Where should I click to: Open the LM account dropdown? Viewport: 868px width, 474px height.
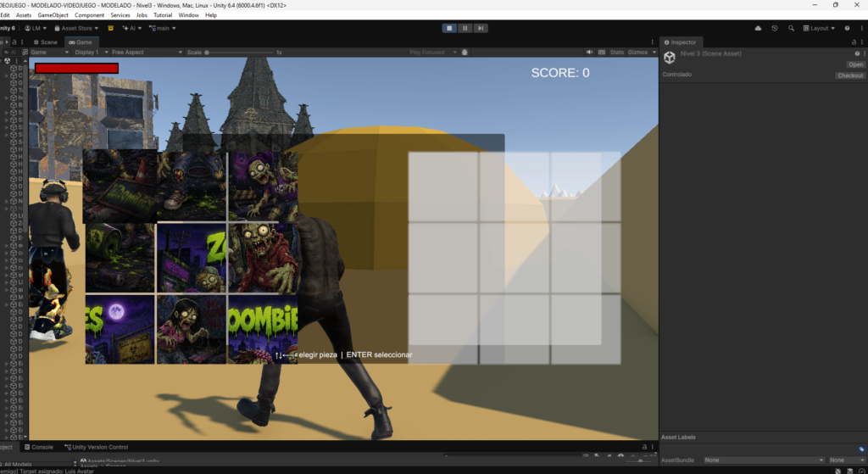(x=36, y=28)
